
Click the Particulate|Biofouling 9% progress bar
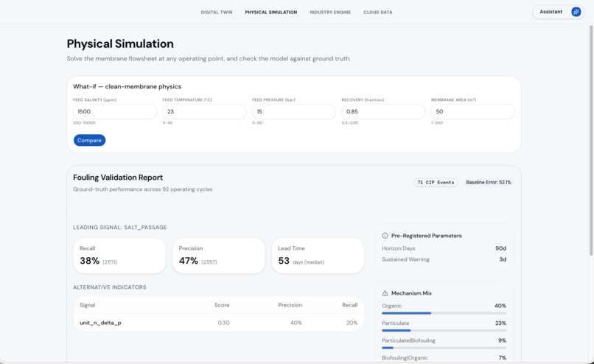coord(444,348)
